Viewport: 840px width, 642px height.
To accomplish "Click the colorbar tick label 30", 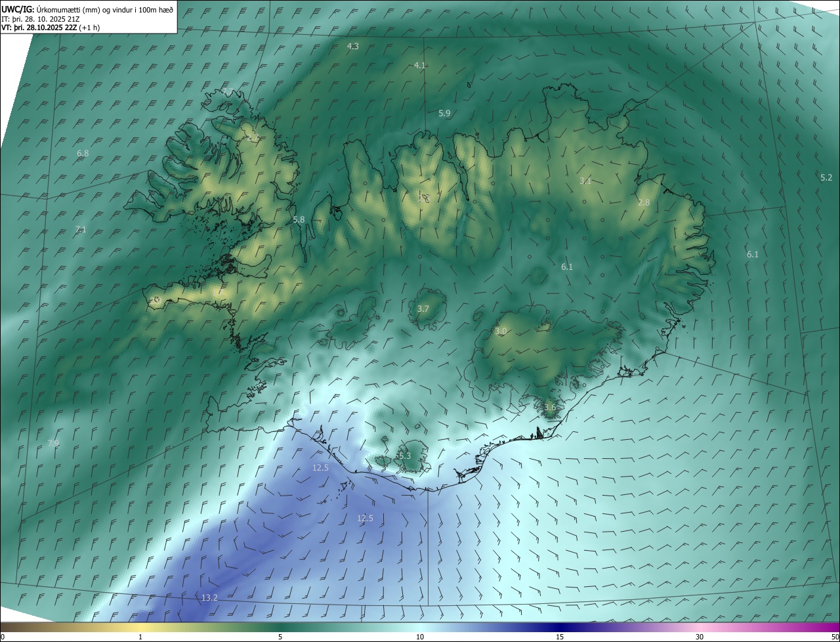I will pyautogui.click(x=700, y=637).
